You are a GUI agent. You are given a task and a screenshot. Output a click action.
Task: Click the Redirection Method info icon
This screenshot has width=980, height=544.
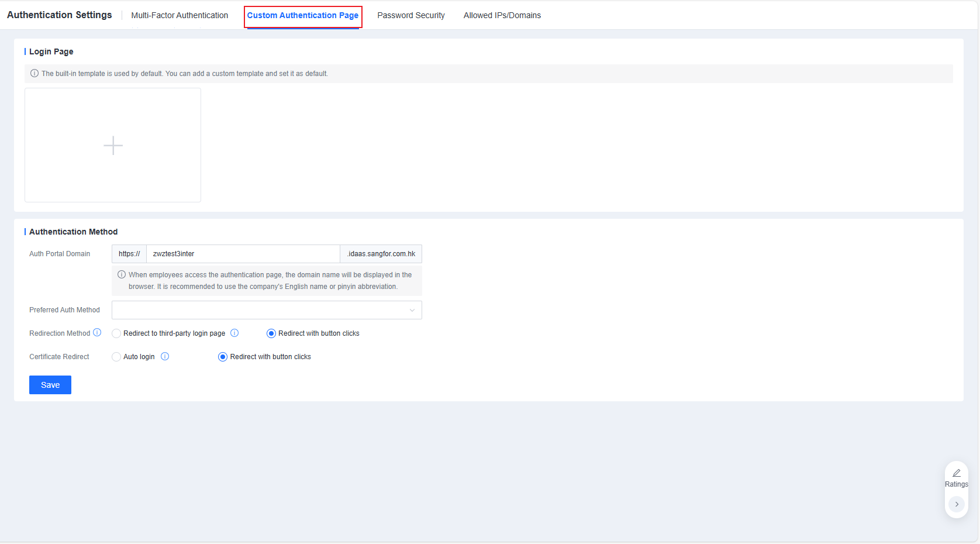(97, 333)
